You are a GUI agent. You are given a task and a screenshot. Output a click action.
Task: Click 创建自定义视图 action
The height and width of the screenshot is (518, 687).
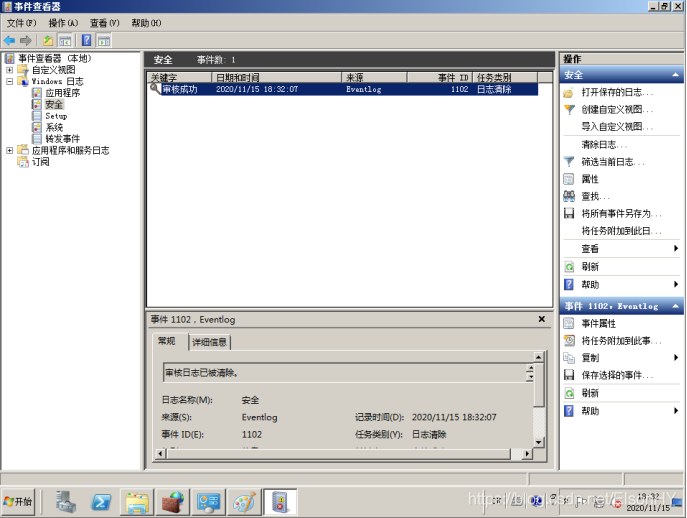point(617,110)
